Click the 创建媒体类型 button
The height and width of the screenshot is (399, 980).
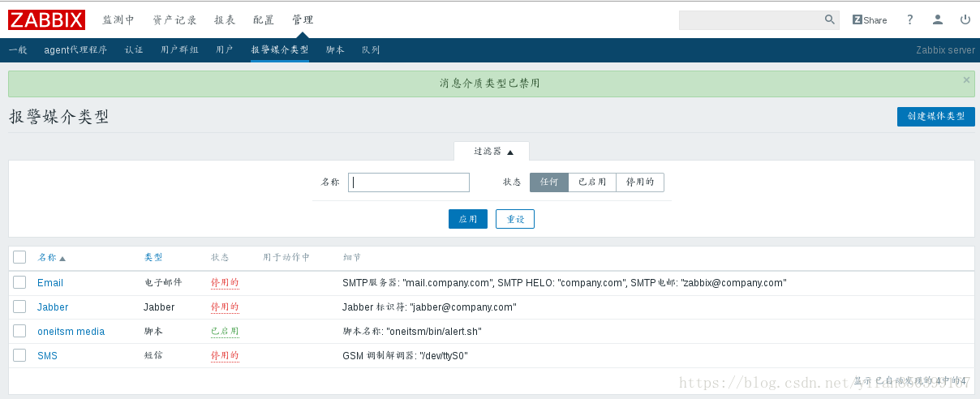coord(936,117)
